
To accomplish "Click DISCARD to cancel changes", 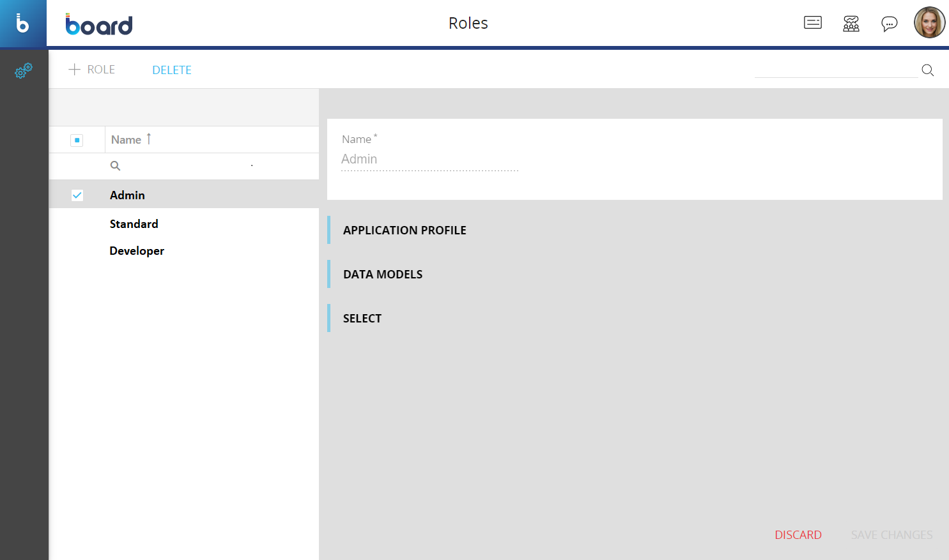I will tap(798, 535).
